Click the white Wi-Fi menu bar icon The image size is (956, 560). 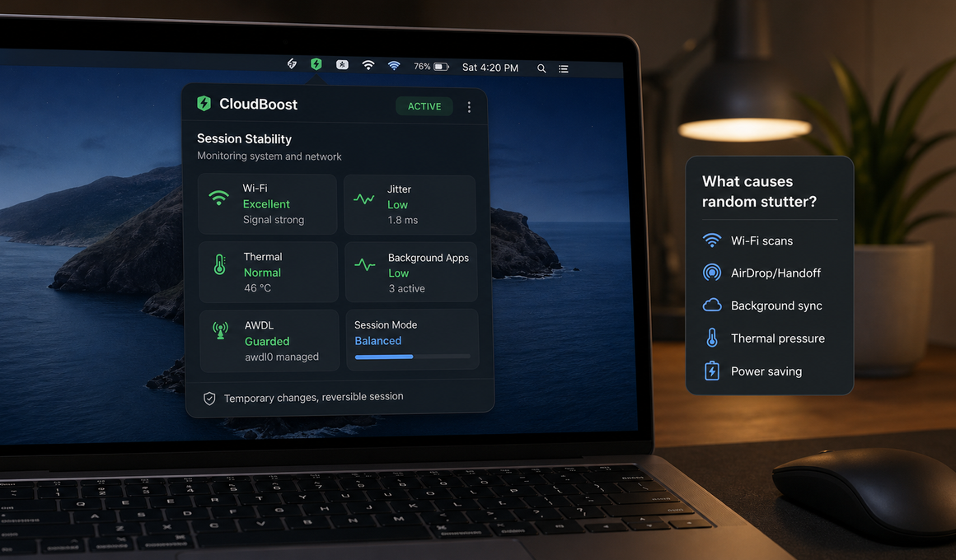368,65
